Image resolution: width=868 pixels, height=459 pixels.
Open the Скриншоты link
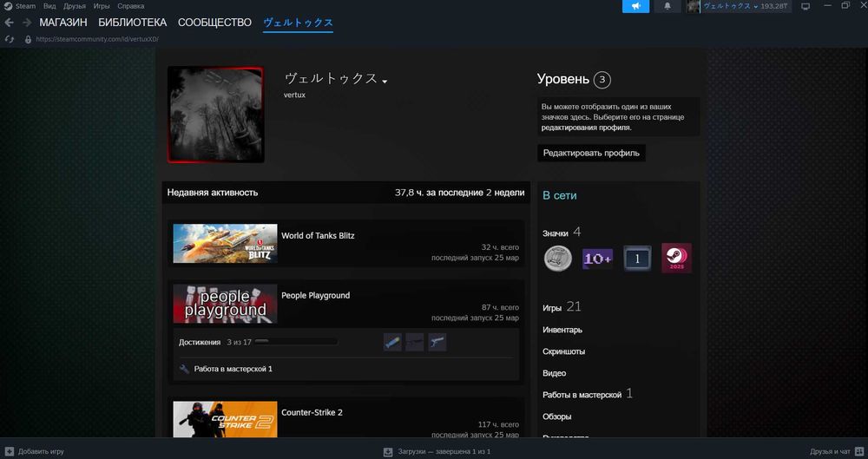pyautogui.click(x=563, y=351)
